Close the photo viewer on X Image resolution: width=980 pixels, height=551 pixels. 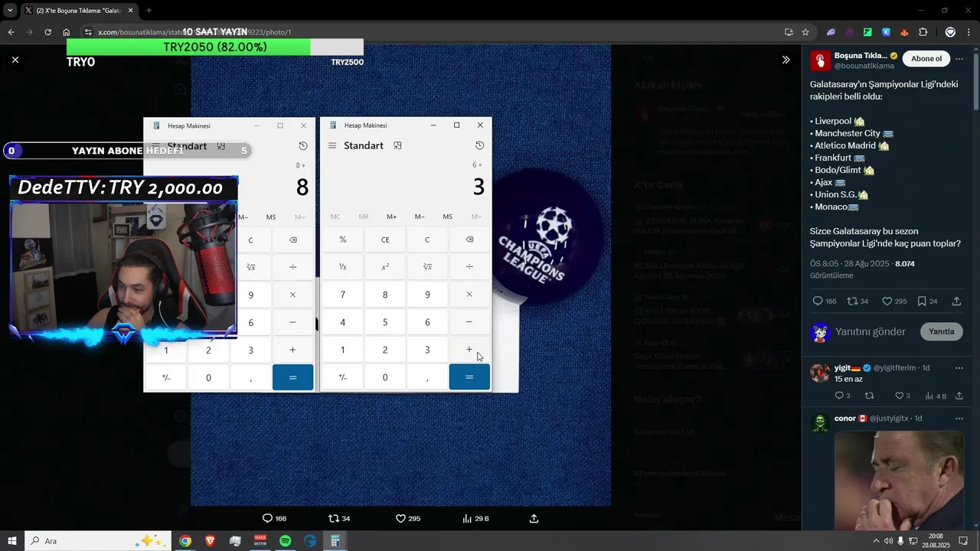pyautogui.click(x=15, y=60)
